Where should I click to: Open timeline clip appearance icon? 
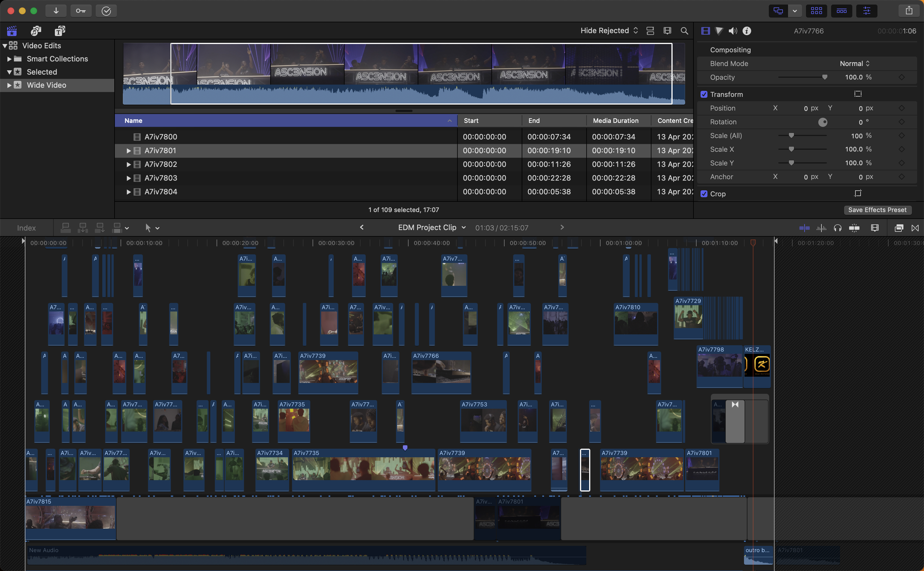pyautogui.click(x=875, y=228)
